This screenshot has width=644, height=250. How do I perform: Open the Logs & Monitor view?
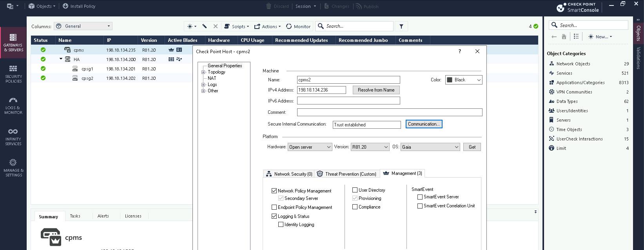[x=13, y=105]
